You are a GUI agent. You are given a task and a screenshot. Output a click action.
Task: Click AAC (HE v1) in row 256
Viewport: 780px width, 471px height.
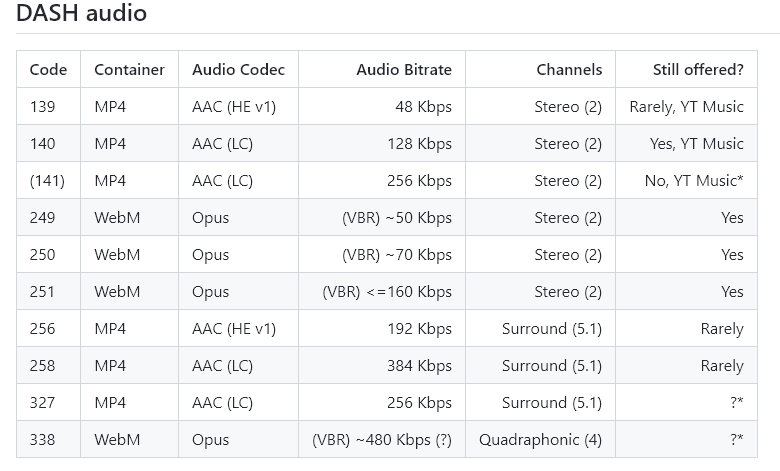(234, 329)
